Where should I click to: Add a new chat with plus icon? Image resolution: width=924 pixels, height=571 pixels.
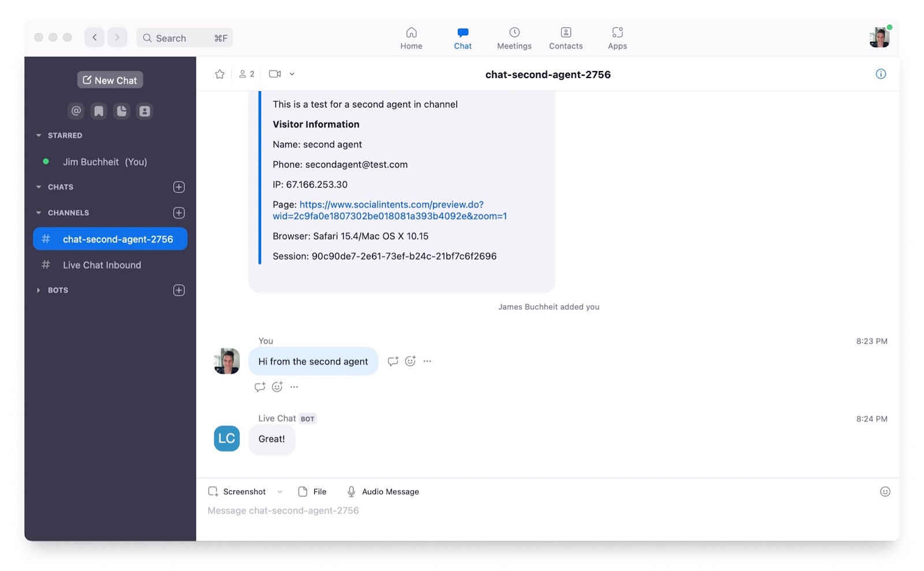coord(179,187)
